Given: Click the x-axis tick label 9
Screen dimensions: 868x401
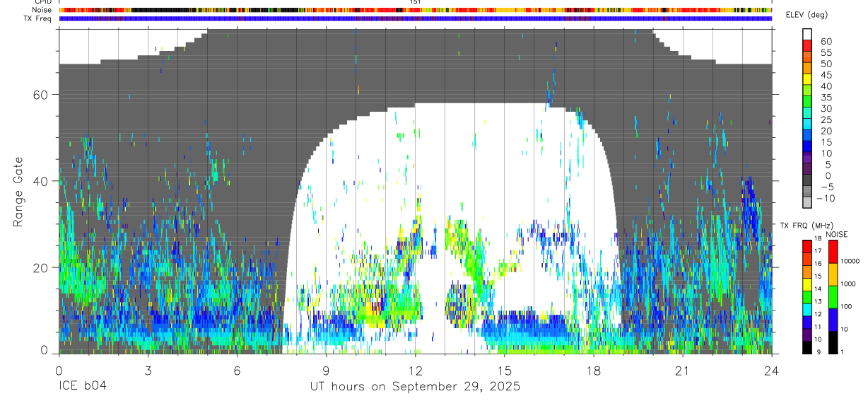Looking at the screenshot, I should [x=326, y=371].
